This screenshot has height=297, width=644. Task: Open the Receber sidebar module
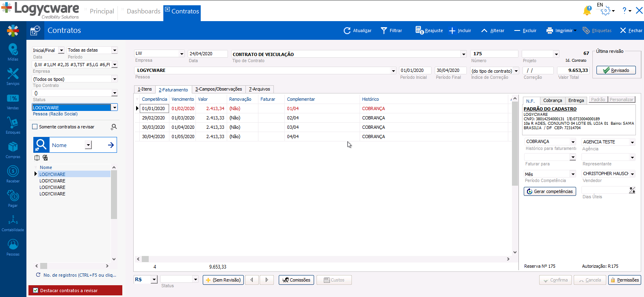[x=13, y=174]
